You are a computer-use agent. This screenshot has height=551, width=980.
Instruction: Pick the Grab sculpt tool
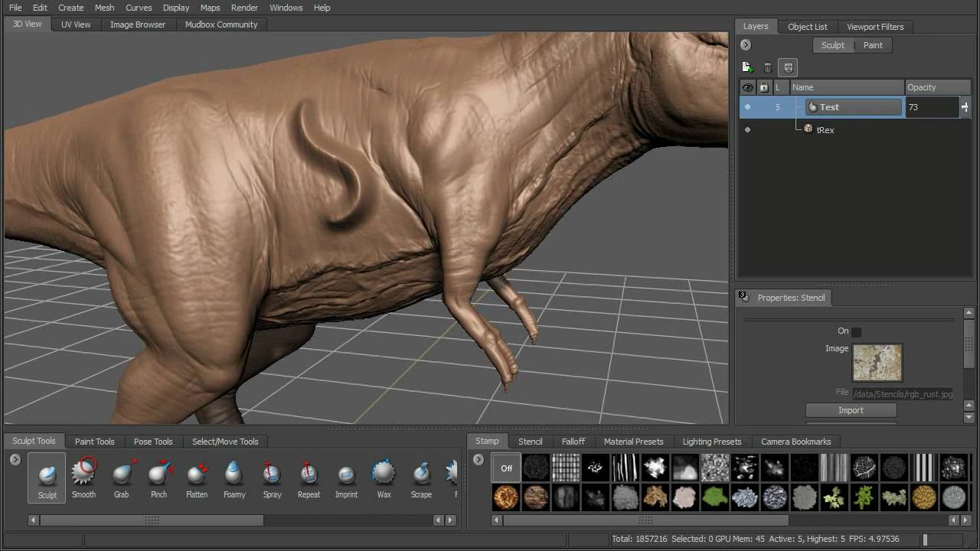(x=121, y=477)
